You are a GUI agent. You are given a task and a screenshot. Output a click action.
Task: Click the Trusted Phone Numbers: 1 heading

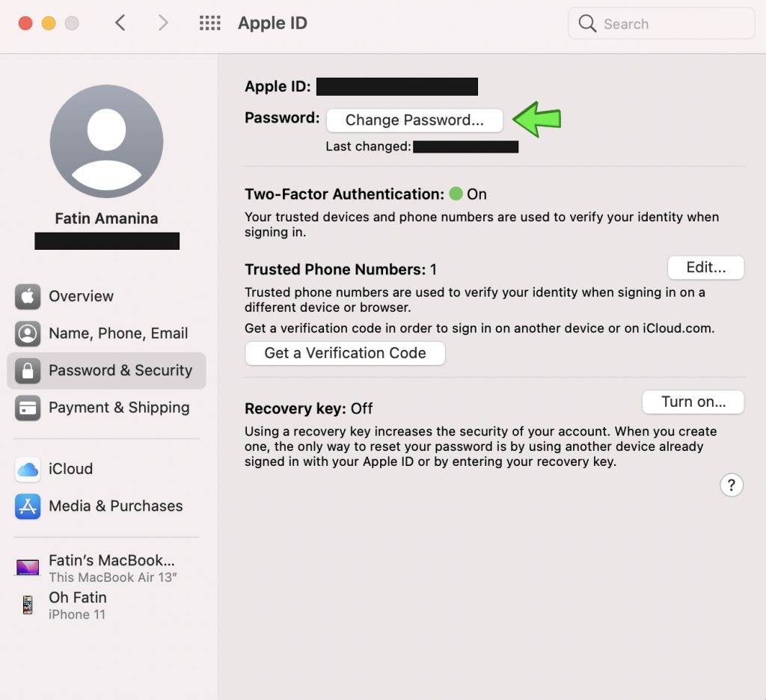340,270
